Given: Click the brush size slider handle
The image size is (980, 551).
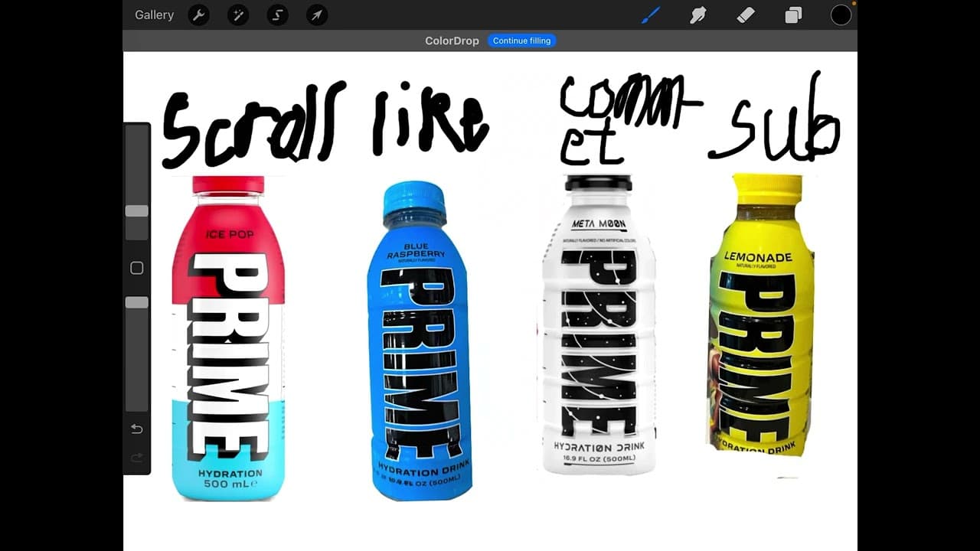Looking at the screenshot, I should (x=137, y=210).
